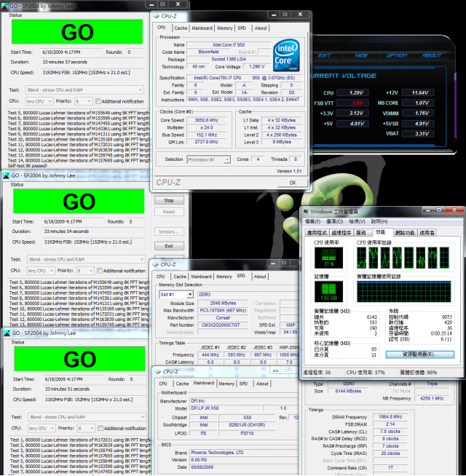Click the memory 5.81 GB gauge in Task Manager
The height and width of the screenshot is (476, 466).
click(328, 291)
